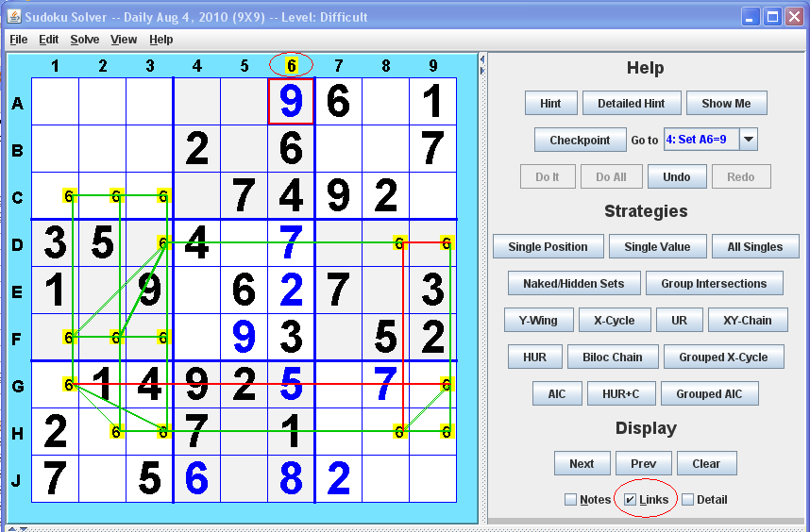Screen dimensions: 810x532
Task: Click cell F5 with blue 9
Action: pyautogui.click(x=244, y=337)
